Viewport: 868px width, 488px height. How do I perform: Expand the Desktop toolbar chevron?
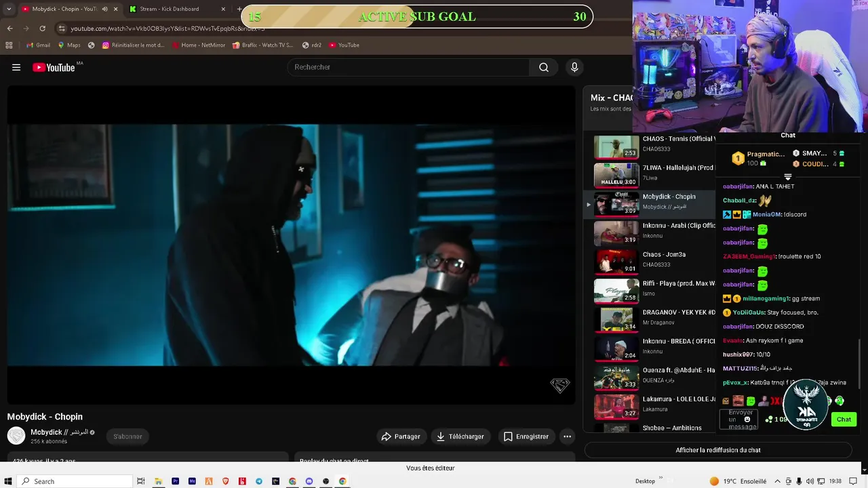tap(660, 479)
